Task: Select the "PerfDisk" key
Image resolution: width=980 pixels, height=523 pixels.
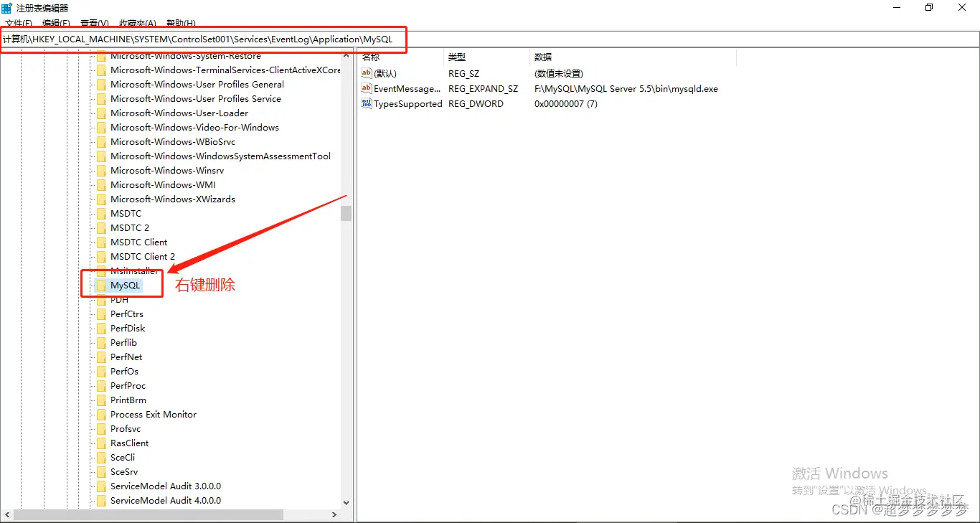Action: pyautogui.click(x=128, y=329)
